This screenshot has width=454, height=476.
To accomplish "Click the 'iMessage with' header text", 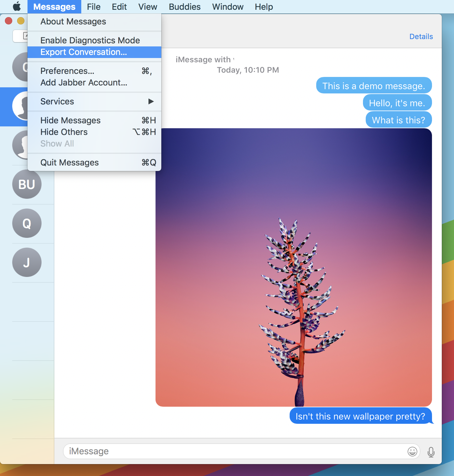I will (203, 60).
